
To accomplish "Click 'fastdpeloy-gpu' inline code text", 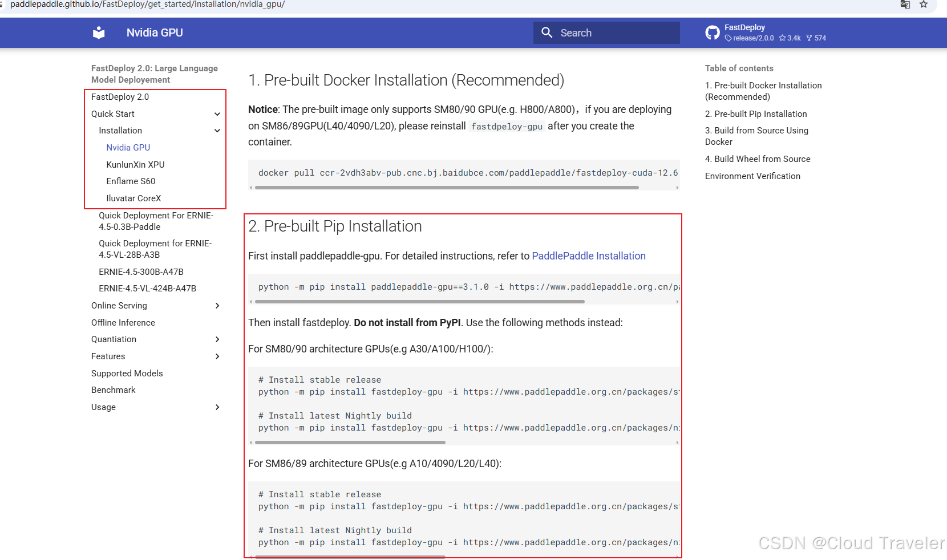I will (x=507, y=127).
